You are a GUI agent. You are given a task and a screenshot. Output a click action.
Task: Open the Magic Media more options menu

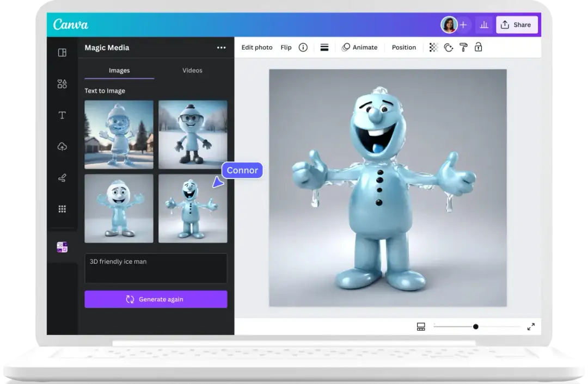[221, 47]
